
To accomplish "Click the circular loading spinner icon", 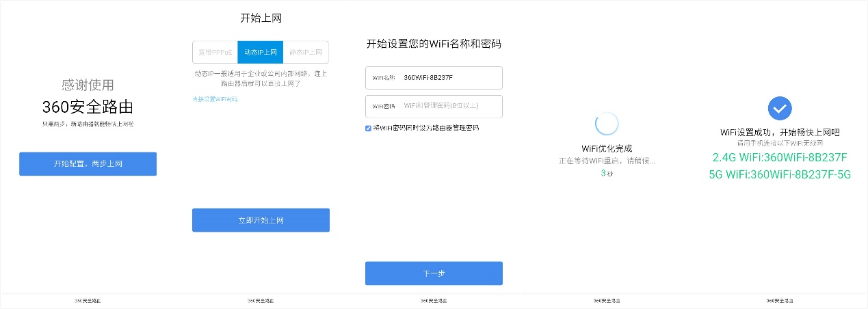I will (607, 124).
